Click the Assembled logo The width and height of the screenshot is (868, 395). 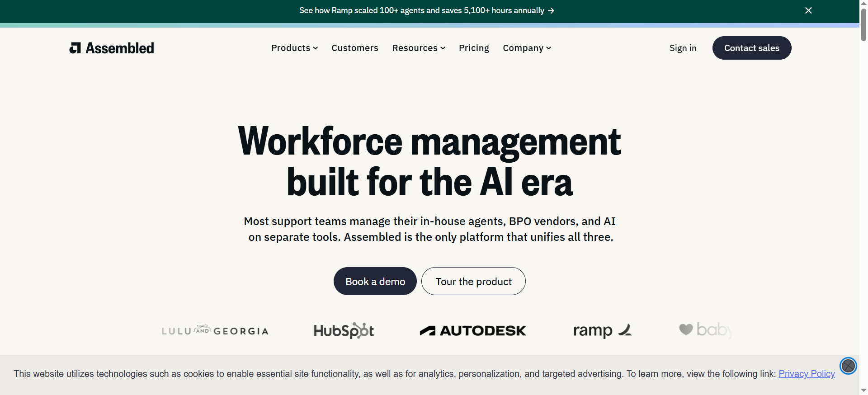(x=112, y=48)
